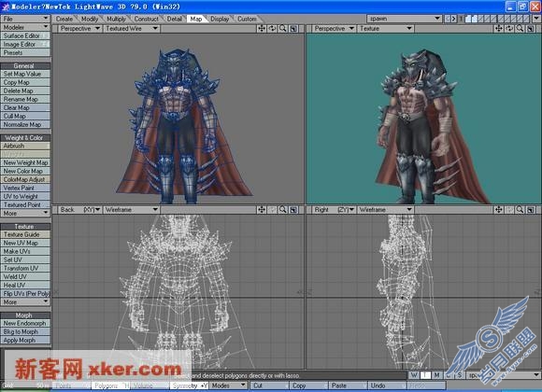542x392 pixels.
Task: Click Texture Guide
Action: click(x=25, y=234)
